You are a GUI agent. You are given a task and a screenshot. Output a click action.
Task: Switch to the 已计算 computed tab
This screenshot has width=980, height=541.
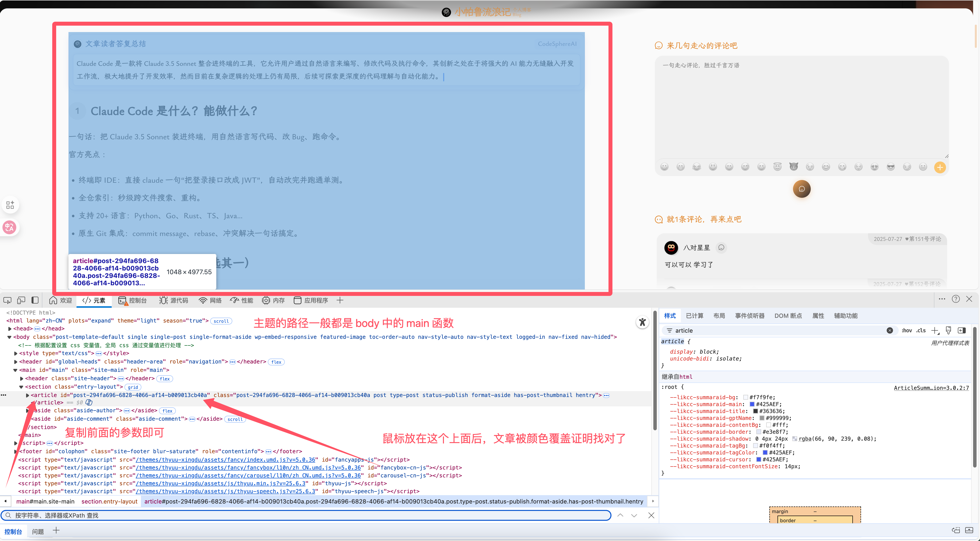coord(695,316)
